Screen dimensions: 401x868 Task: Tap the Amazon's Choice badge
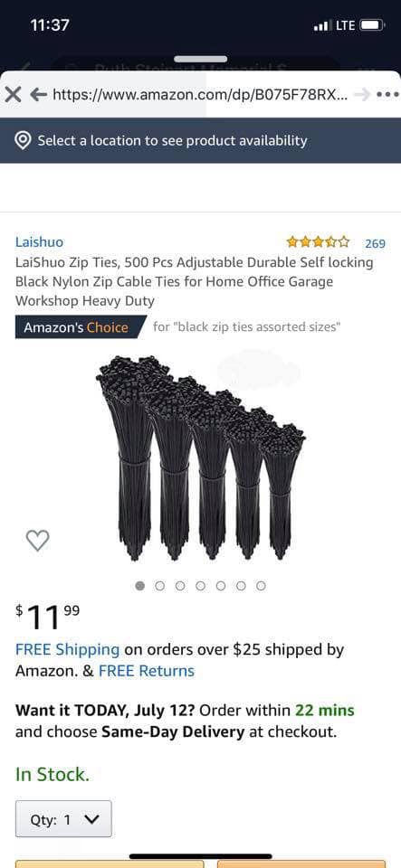[x=81, y=327]
